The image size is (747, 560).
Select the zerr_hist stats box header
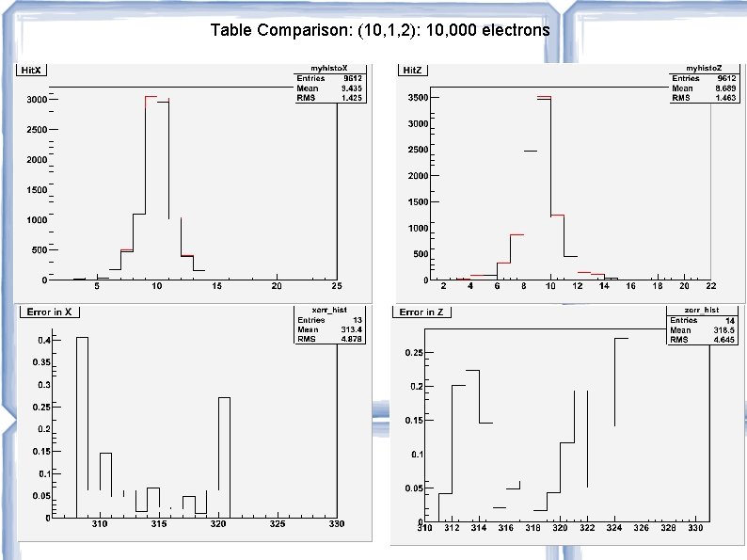pyautogui.click(x=702, y=310)
